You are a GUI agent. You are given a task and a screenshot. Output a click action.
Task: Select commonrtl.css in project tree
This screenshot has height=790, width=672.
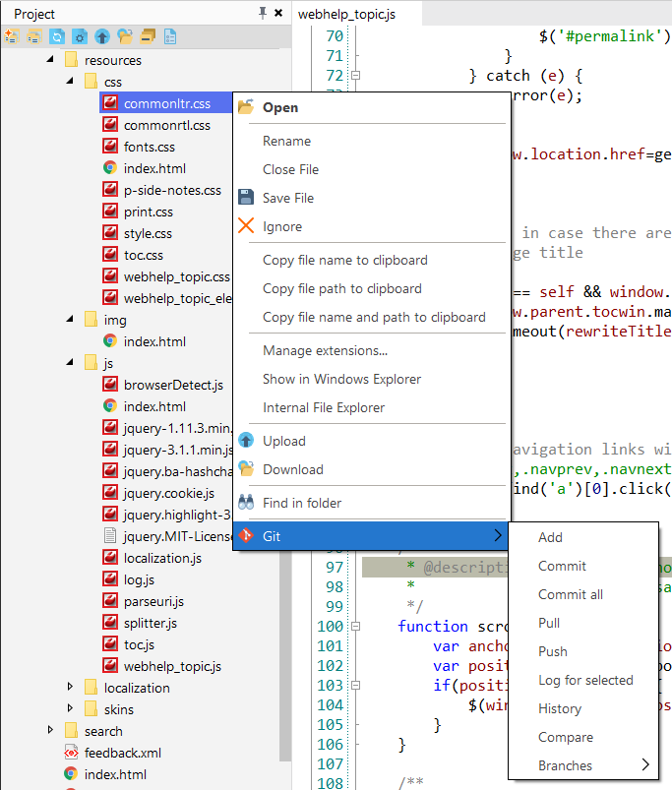166,125
